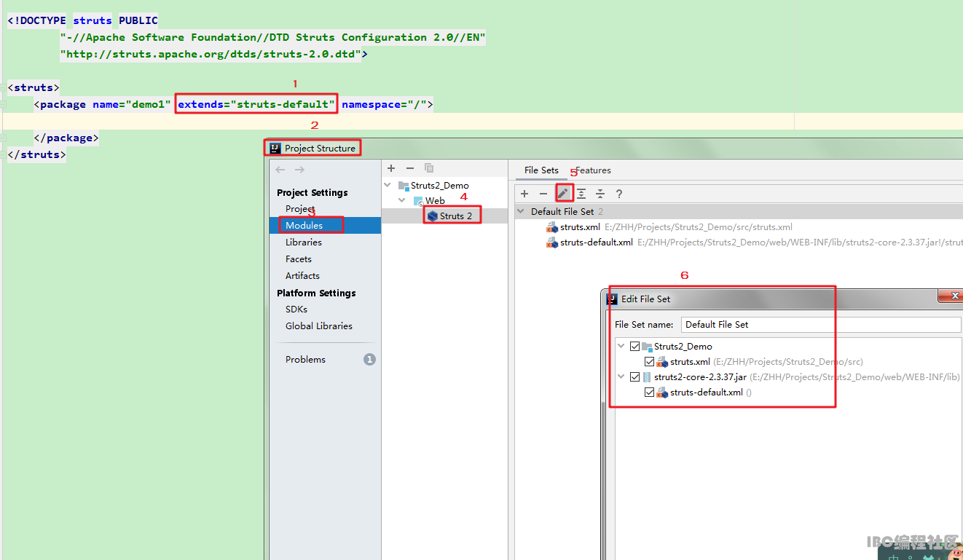
Task: Click the Collapse All icon in File Sets
Action: [x=600, y=194]
